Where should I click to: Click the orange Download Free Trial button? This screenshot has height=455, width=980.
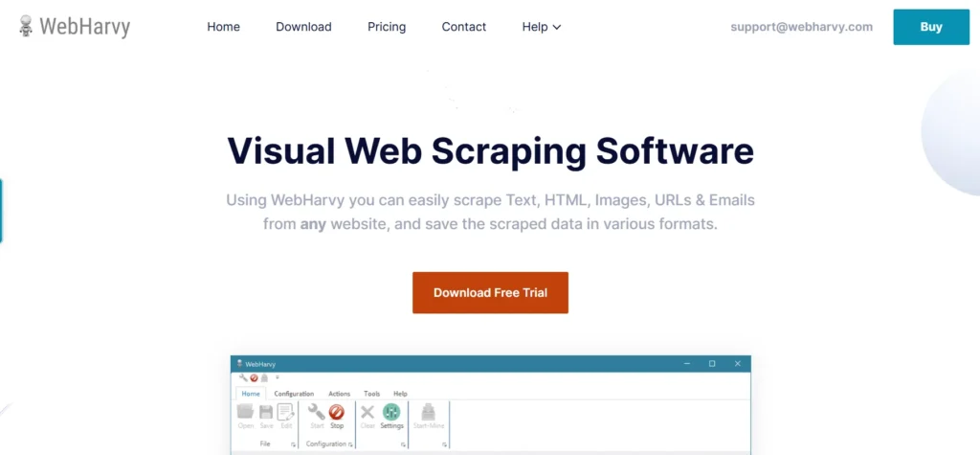pyautogui.click(x=490, y=292)
